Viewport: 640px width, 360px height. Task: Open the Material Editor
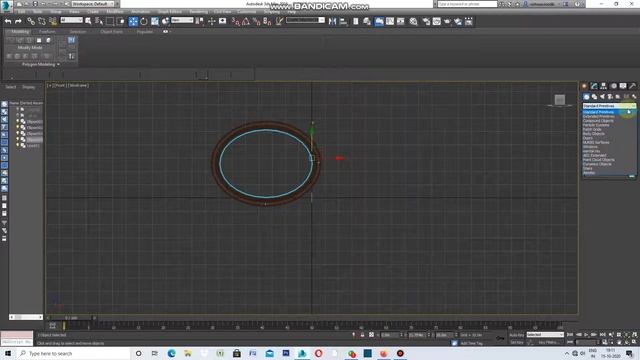click(x=413, y=21)
